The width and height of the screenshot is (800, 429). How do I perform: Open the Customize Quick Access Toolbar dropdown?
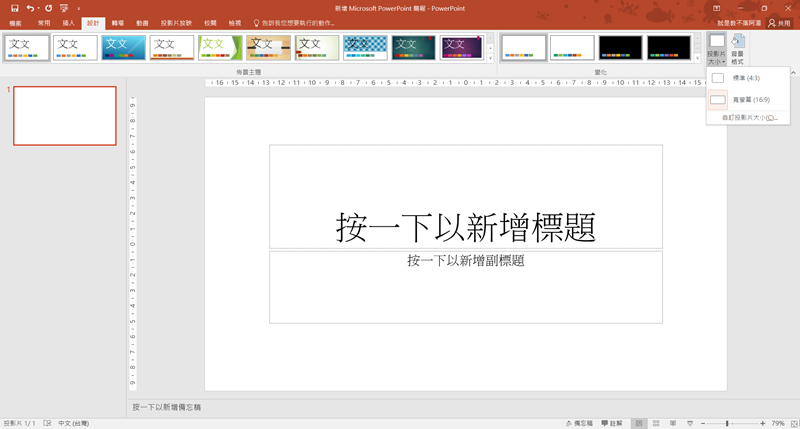coord(78,8)
